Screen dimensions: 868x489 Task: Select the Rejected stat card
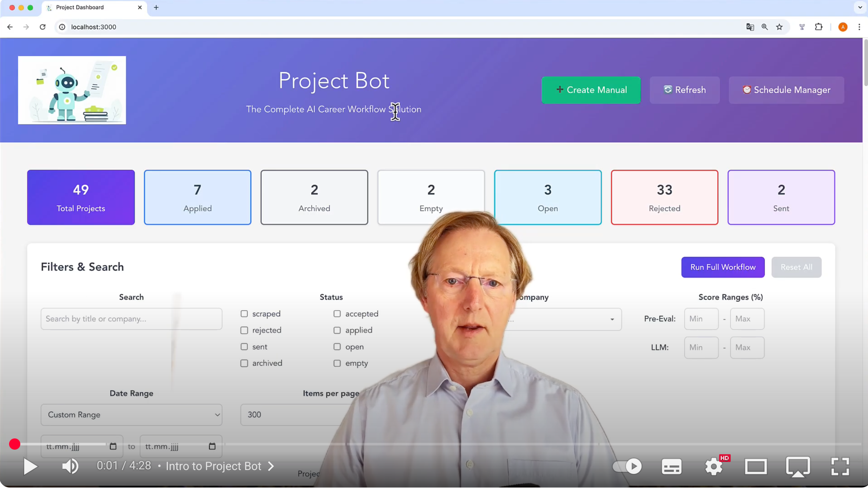point(664,197)
